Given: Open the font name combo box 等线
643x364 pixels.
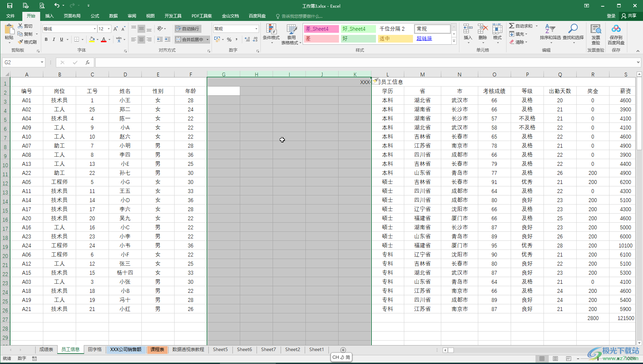Looking at the screenshot, I should (x=69, y=29).
